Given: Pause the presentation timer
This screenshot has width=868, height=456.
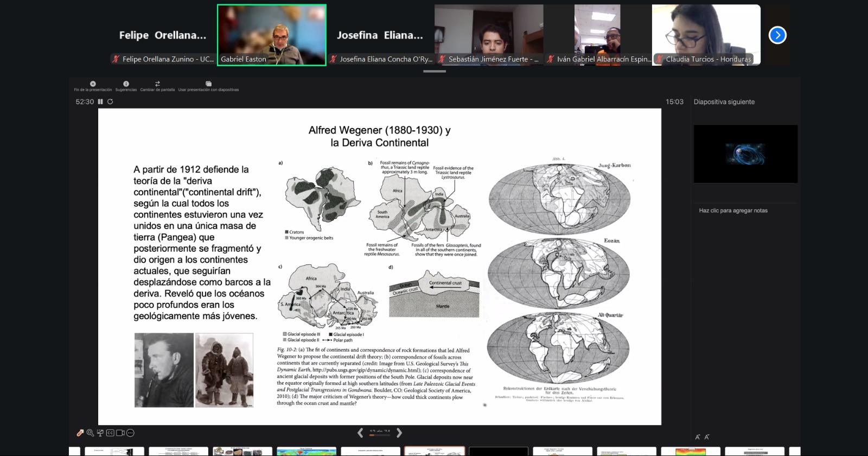Looking at the screenshot, I should pyautogui.click(x=100, y=102).
